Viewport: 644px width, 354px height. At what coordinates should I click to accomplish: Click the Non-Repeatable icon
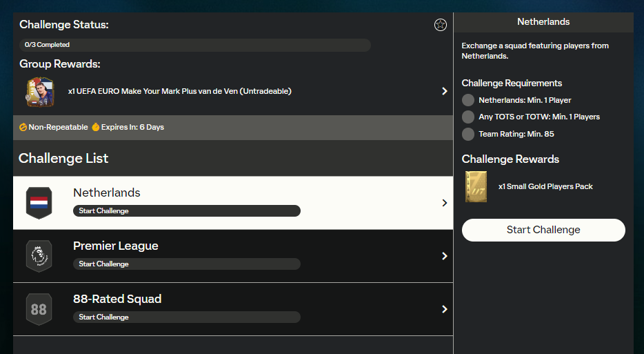23,127
